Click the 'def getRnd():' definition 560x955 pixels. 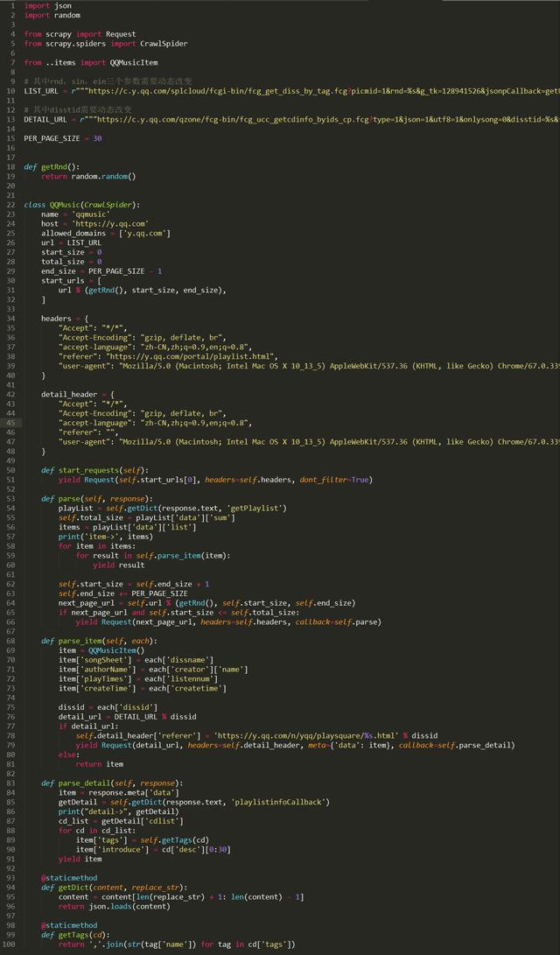[52, 167]
